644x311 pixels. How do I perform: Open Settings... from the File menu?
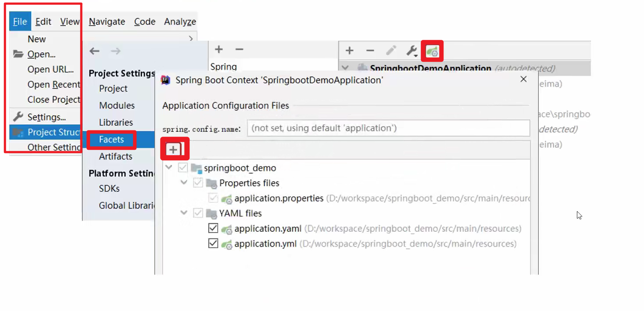[x=47, y=117]
